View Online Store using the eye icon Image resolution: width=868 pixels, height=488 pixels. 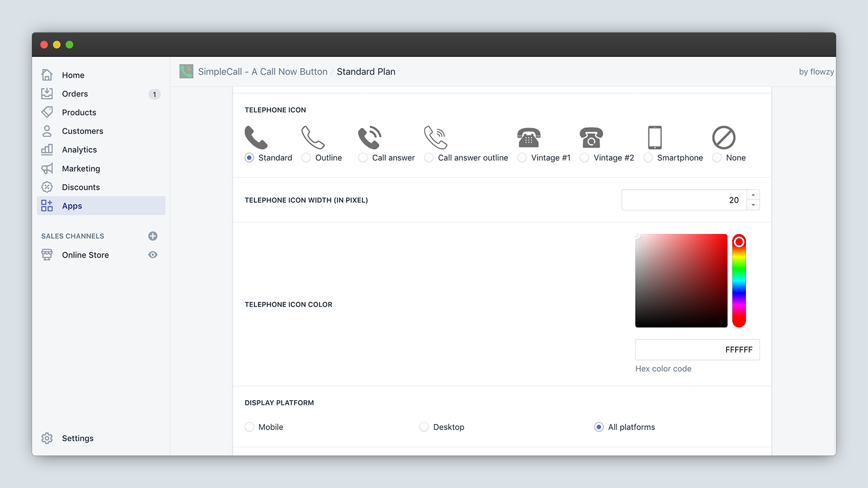[153, 255]
